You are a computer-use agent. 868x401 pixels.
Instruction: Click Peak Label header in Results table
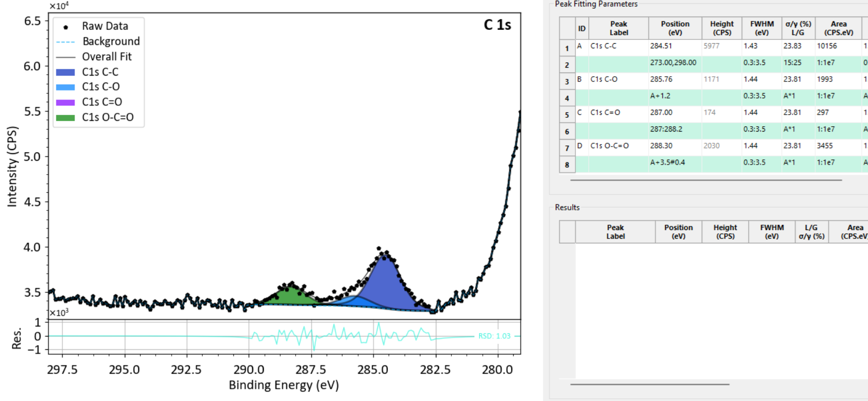[x=615, y=232]
